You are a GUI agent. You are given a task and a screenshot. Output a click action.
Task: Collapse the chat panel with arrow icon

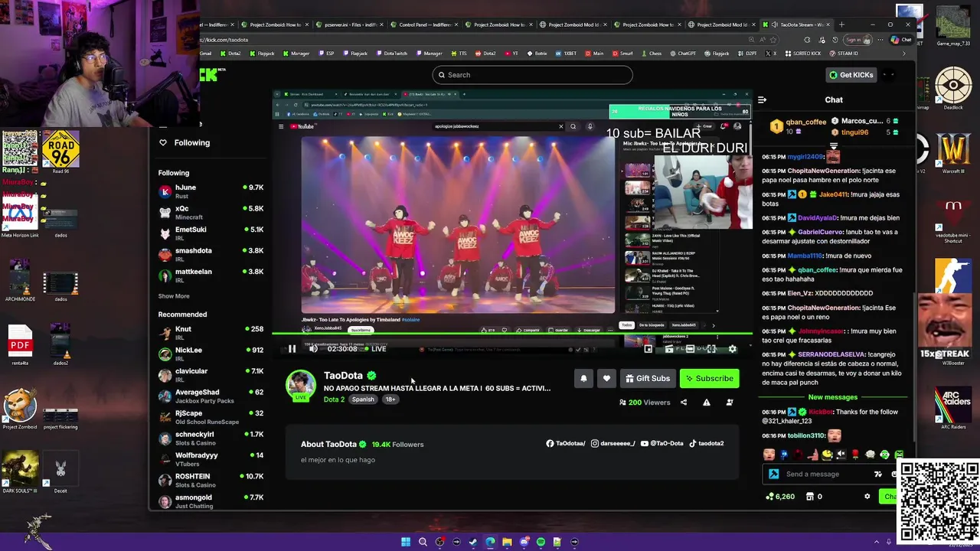click(762, 99)
